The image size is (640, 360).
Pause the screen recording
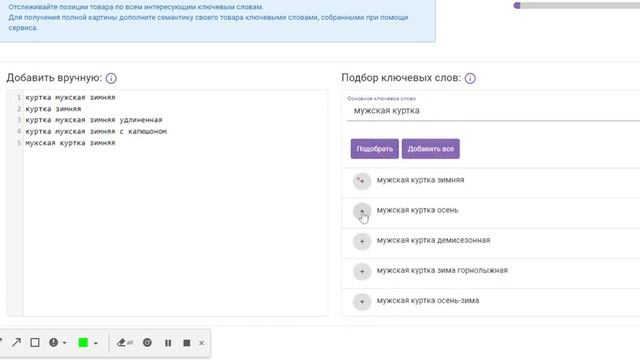(x=168, y=343)
